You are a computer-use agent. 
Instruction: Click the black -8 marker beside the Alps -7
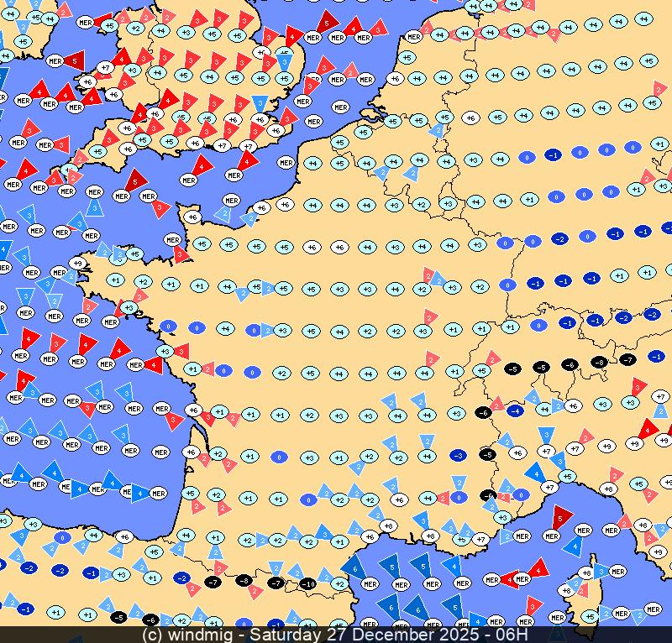point(599,363)
